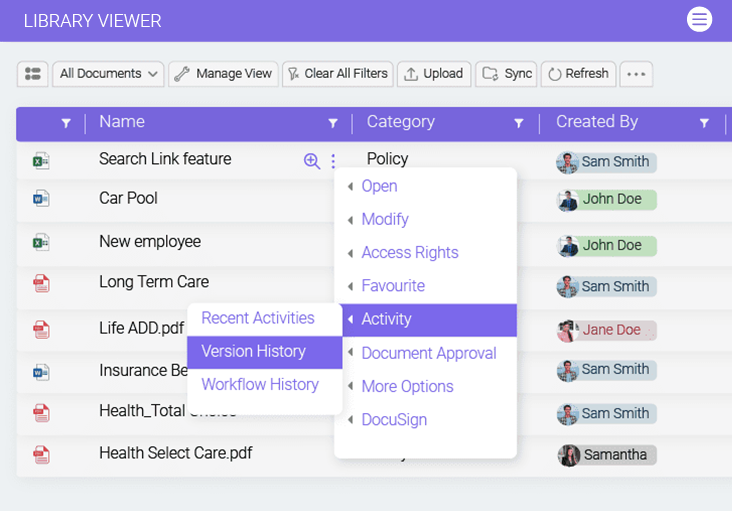The height and width of the screenshot is (511, 732).
Task: Expand the Access Rights submenu arrow
Action: point(350,253)
